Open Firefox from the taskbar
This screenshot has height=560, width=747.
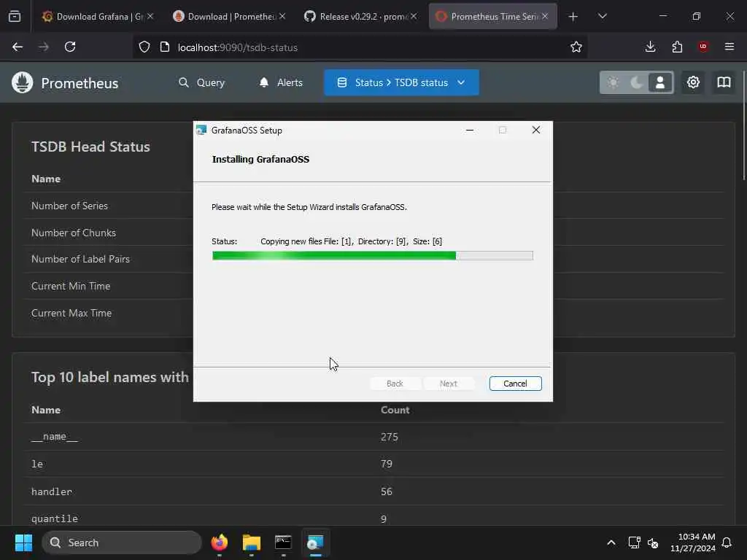click(x=219, y=542)
